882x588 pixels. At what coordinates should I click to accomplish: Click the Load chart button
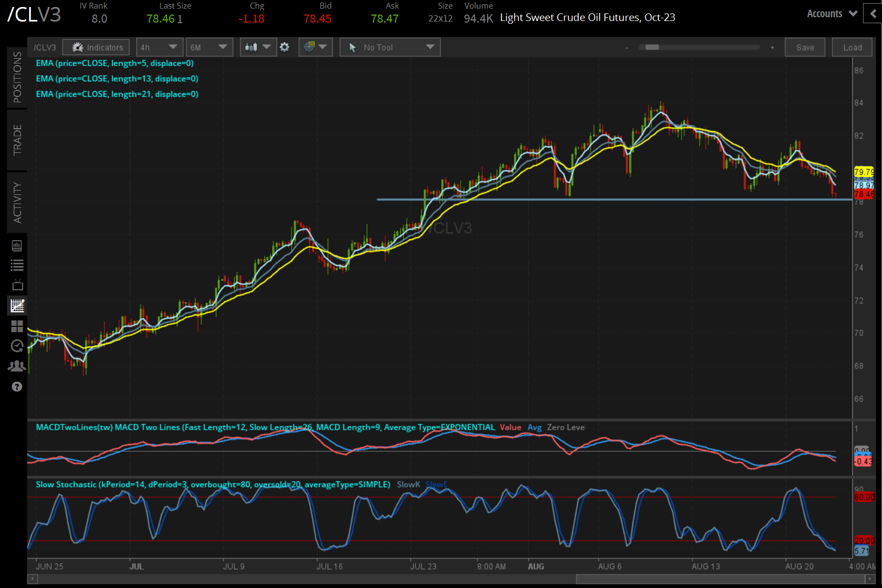[x=852, y=47]
